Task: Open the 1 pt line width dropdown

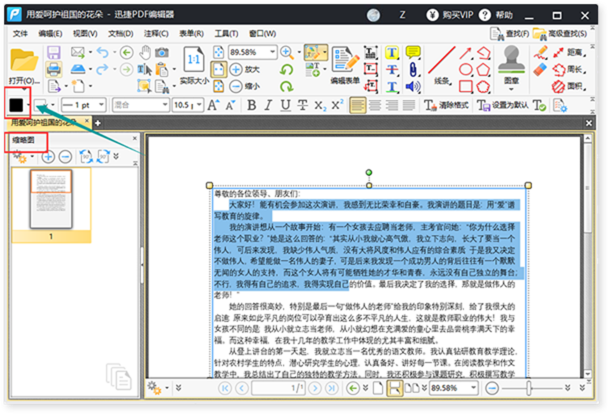Action: point(101,105)
